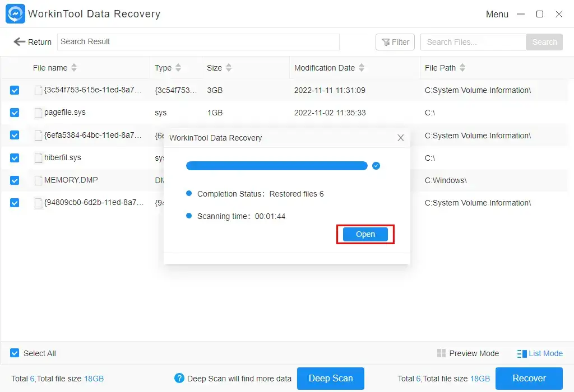Click the blue help question mark icon
This screenshot has height=392, width=574.
click(179, 378)
